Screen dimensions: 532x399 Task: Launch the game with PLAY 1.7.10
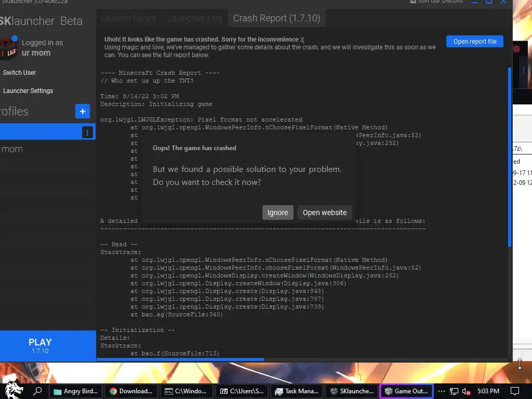[48, 345]
